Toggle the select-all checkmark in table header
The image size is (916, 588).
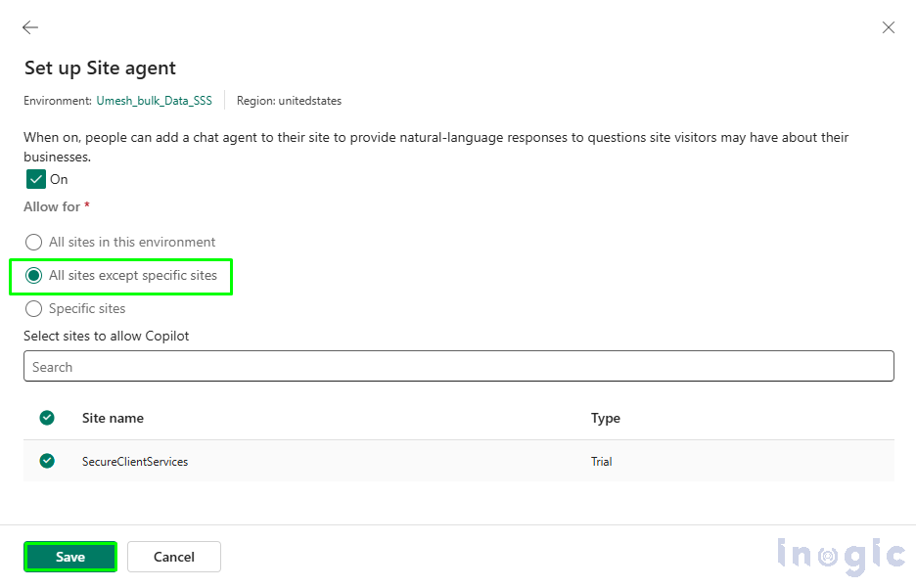point(47,418)
